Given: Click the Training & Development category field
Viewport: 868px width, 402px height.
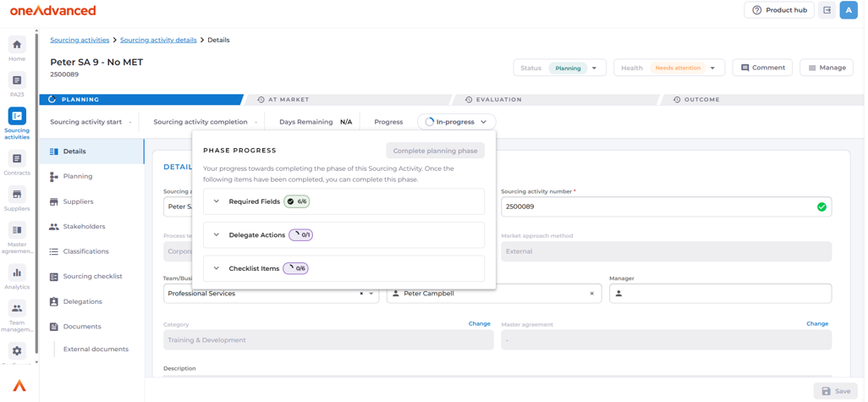Looking at the screenshot, I should click(328, 340).
